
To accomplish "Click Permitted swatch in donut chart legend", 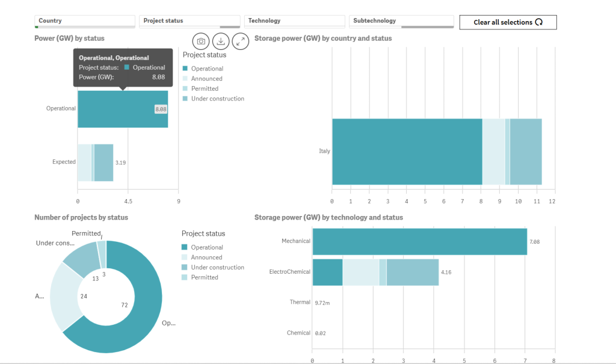I will click(185, 277).
